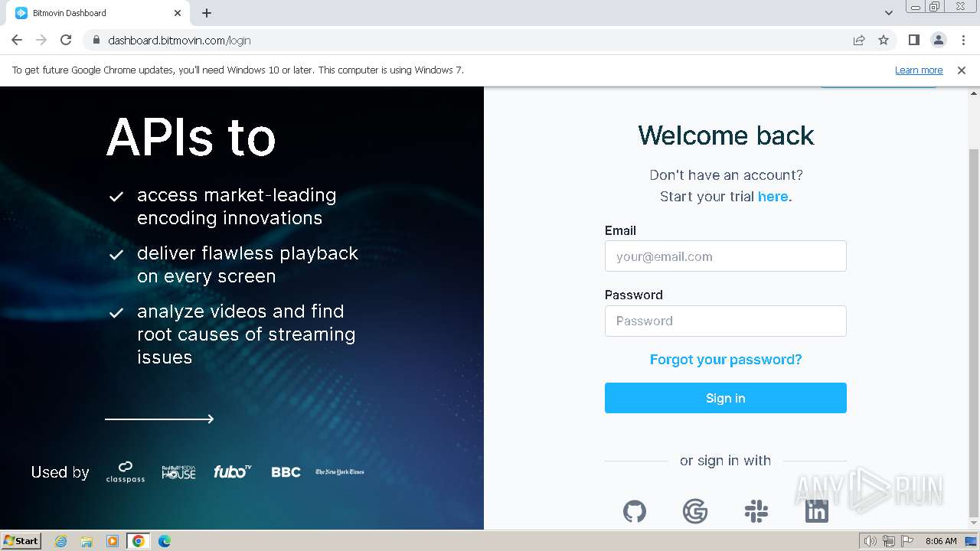Open the Windows Start menu
This screenshot has width=980, height=551.
pos(21,540)
